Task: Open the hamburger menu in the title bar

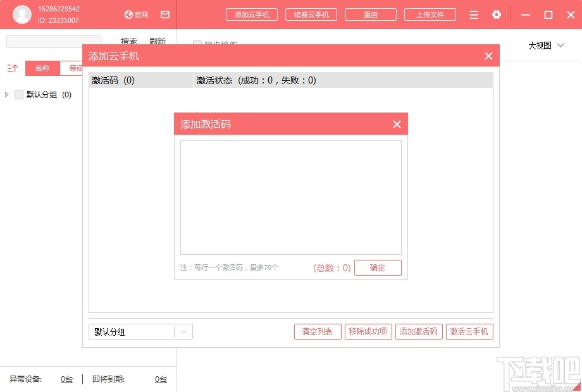Action: pos(473,15)
